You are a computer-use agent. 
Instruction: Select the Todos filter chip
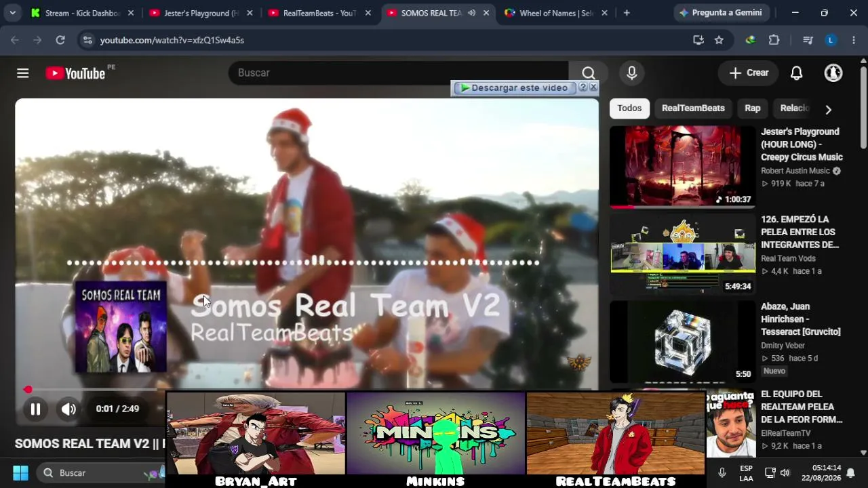click(x=629, y=108)
